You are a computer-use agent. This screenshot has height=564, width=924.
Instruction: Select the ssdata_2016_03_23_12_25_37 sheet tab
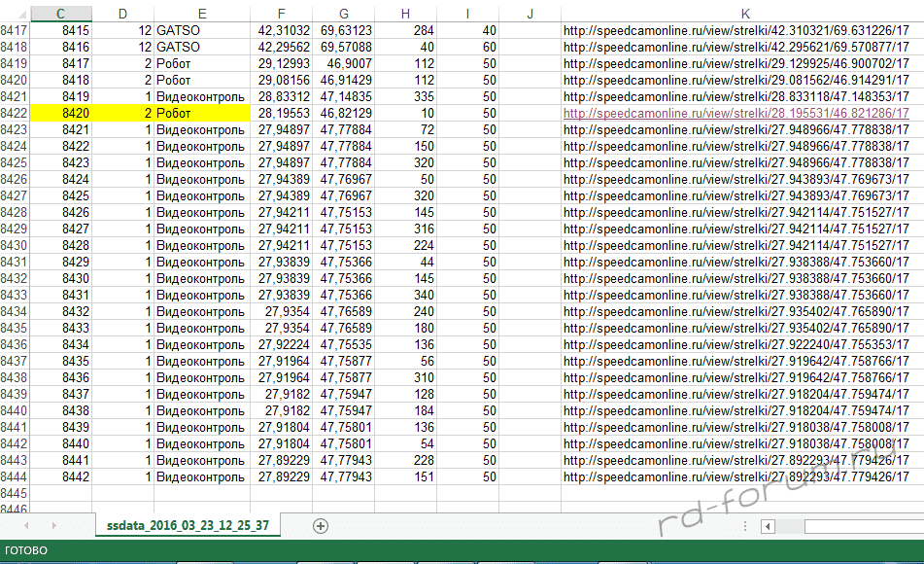[x=187, y=525]
